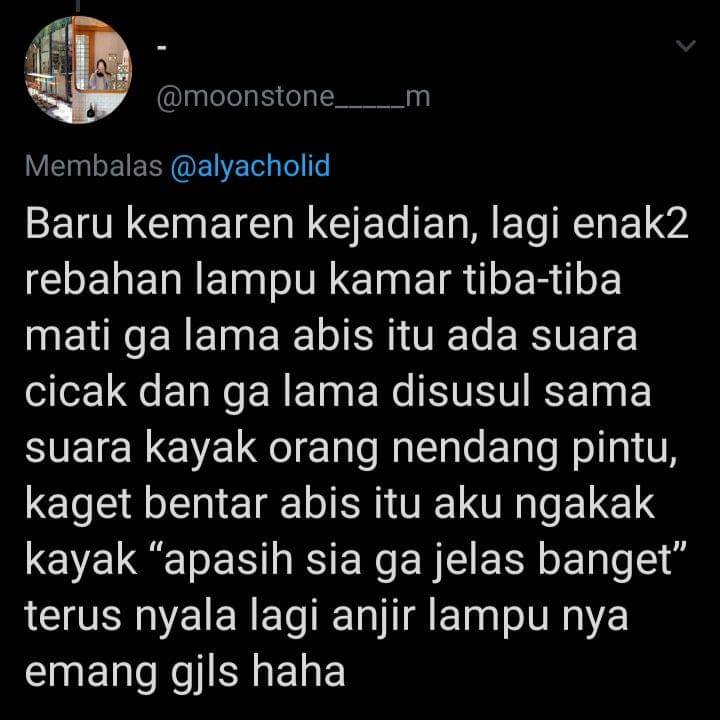The height and width of the screenshot is (720, 720).
Task: Open the @alyacholid mention link
Action: (250, 166)
